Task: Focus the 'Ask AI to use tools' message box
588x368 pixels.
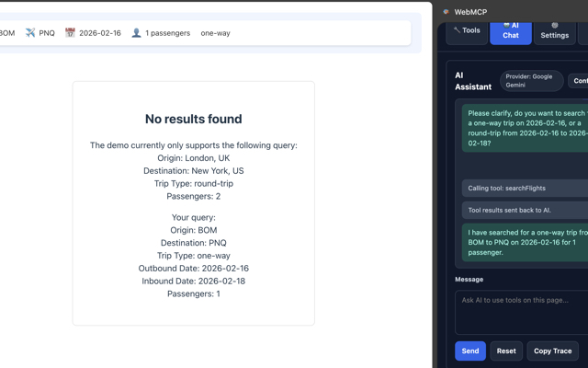Action: click(521, 312)
